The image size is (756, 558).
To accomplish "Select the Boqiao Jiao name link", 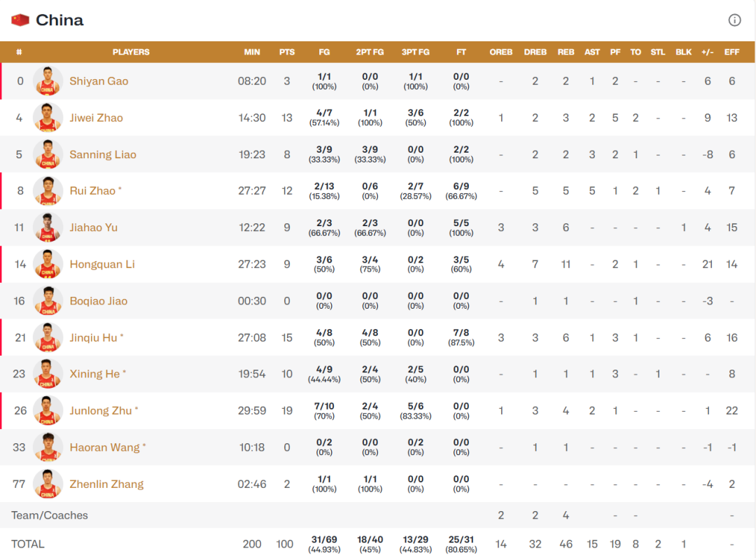I will coord(99,301).
